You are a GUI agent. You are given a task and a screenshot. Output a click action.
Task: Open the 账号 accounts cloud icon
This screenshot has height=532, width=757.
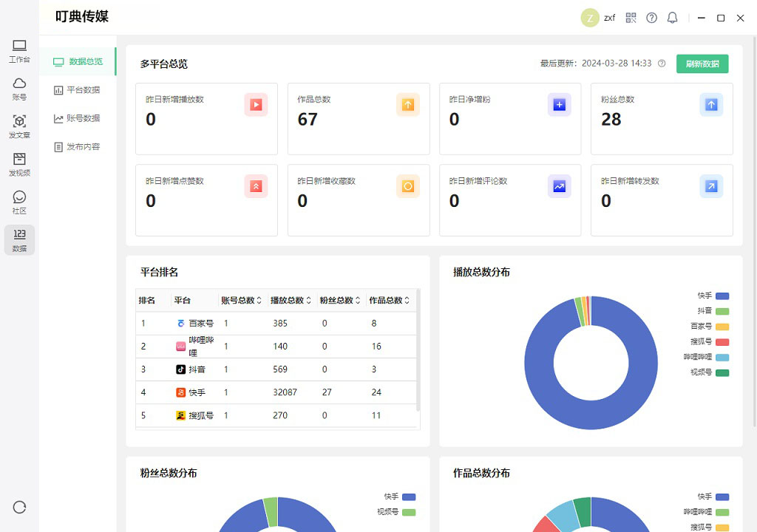[19, 89]
